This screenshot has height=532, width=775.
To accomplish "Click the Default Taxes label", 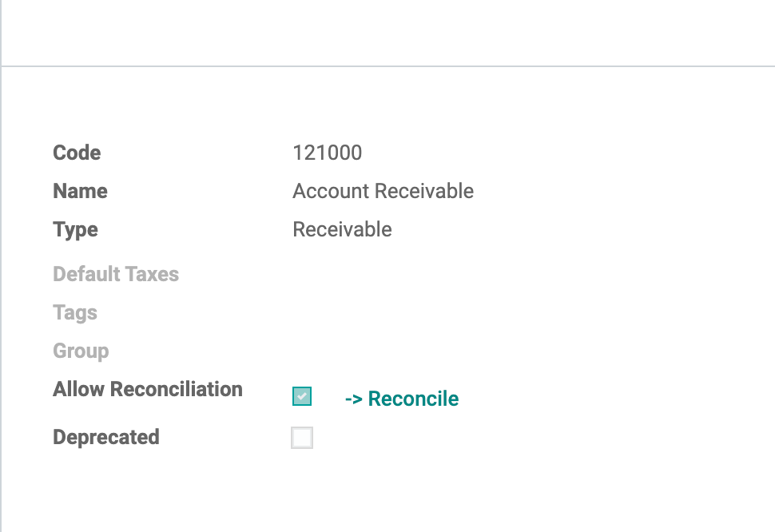I will (116, 274).
